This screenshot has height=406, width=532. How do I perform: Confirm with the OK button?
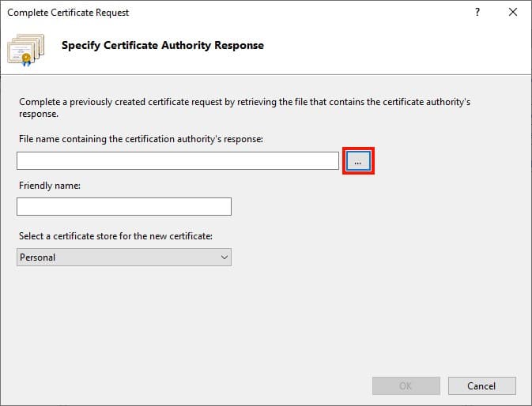[406, 385]
